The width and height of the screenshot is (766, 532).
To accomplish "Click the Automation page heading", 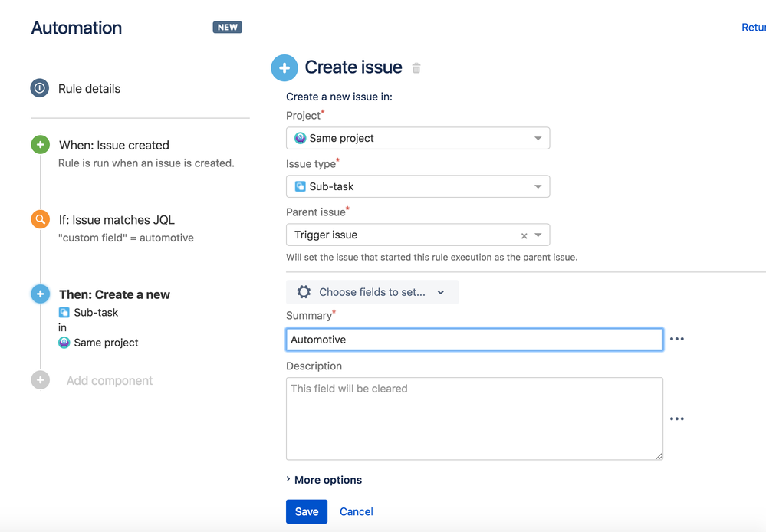I will tap(77, 28).
